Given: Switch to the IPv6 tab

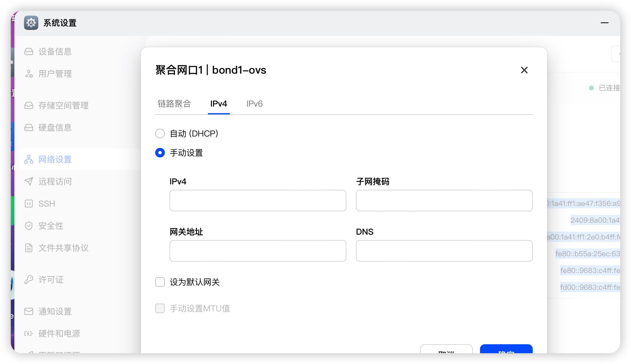Looking at the screenshot, I should [x=254, y=104].
